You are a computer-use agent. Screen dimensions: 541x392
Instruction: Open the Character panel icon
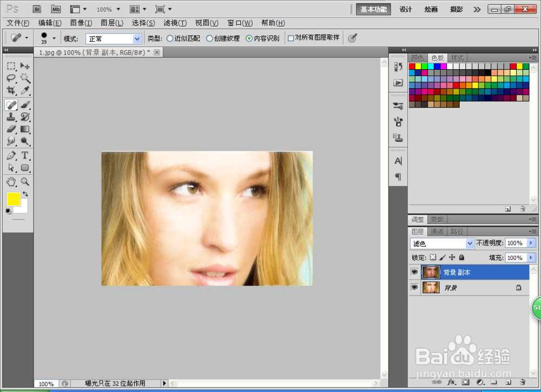point(398,161)
